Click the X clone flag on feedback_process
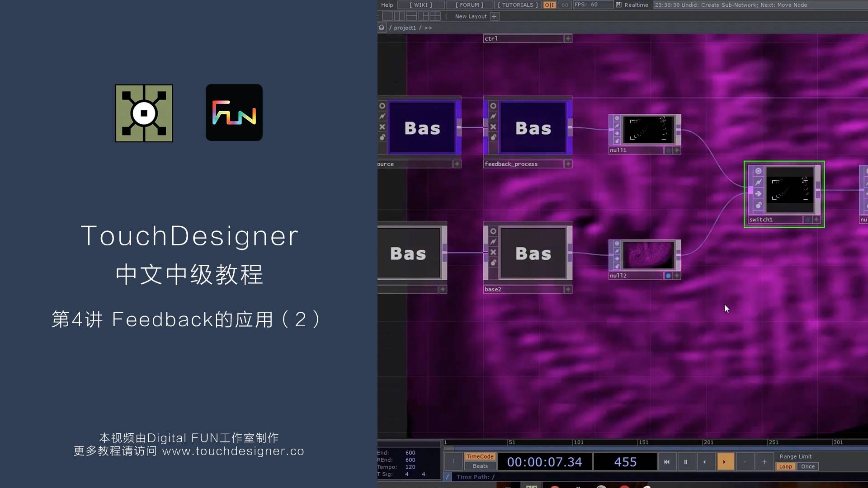 (x=493, y=127)
